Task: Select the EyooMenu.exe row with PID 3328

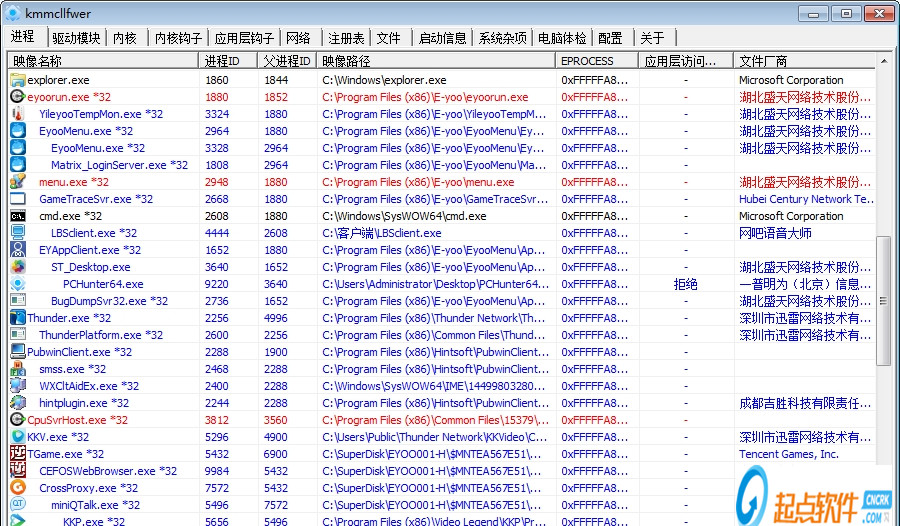Action: (x=442, y=148)
